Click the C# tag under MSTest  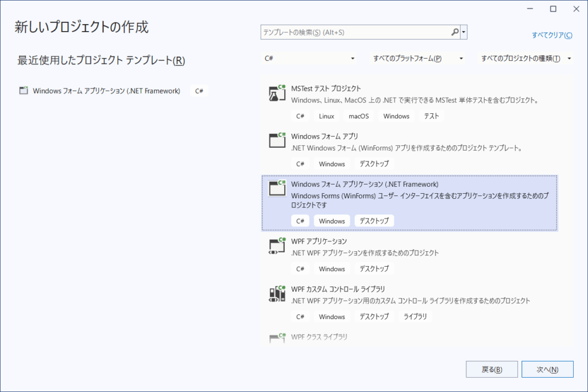(300, 116)
